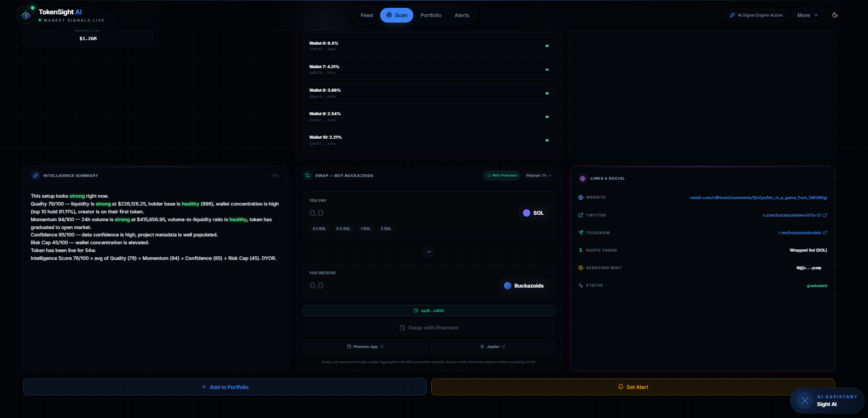868x418 pixels.
Task: Click the TokenSight AI eye logo
Action: [25, 14]
